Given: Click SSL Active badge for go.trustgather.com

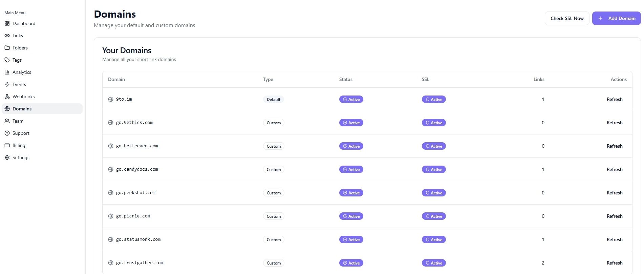Looking at the screenshot, I should (x=434, y=263).
